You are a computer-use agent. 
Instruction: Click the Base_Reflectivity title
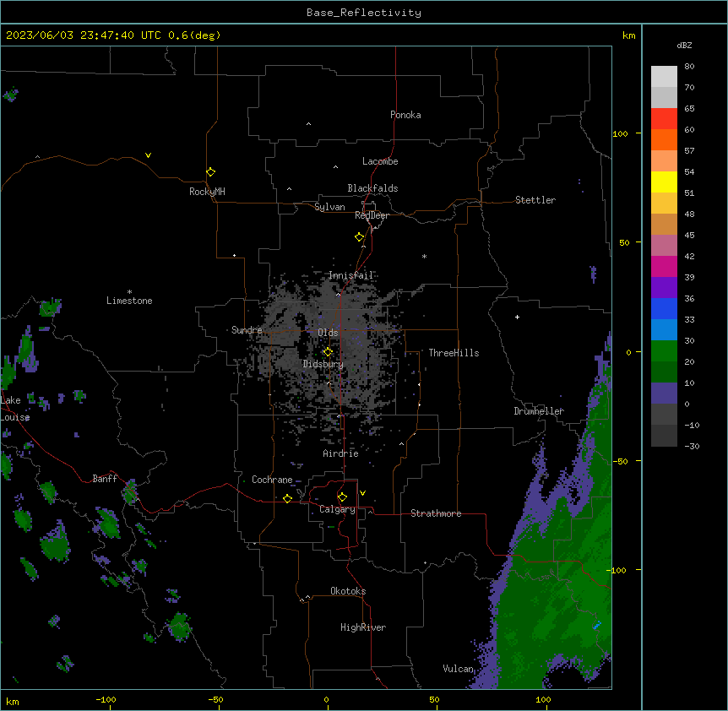(x=364, y=13)
